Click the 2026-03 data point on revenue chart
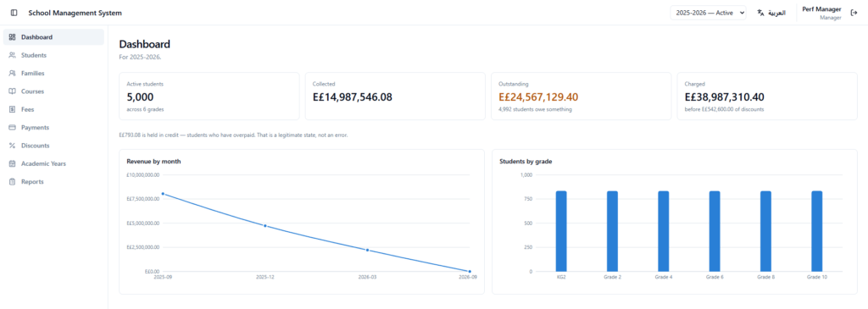The width and height of the screenshot is (868, 309). 368,250
